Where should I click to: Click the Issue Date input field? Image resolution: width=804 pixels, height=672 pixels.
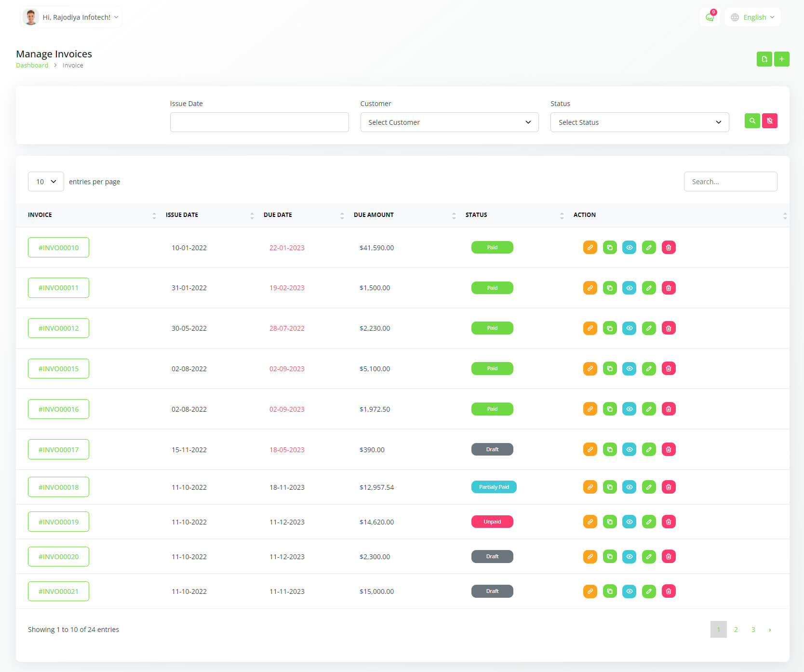pos(259,122)
